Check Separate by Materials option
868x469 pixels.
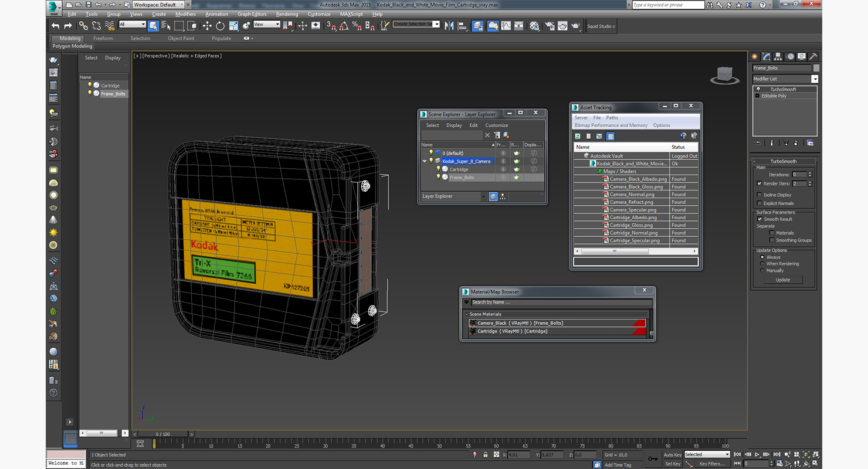click(772, 233)
